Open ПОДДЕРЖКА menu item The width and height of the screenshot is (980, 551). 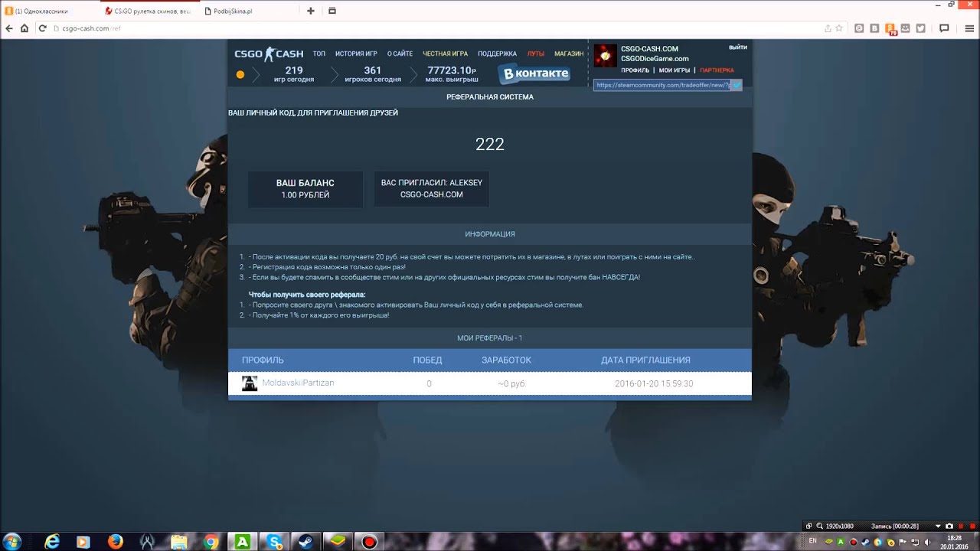pos(498,54)
